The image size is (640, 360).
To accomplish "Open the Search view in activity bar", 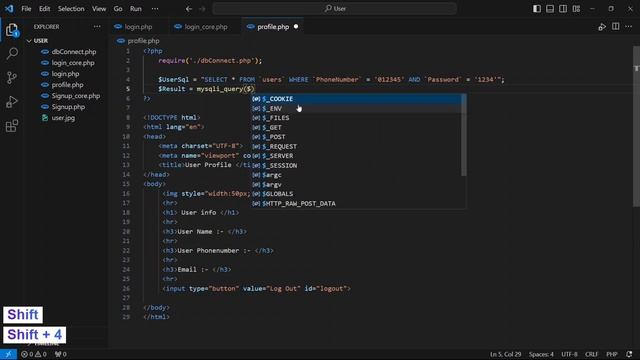I will click(x=12, y=53).
